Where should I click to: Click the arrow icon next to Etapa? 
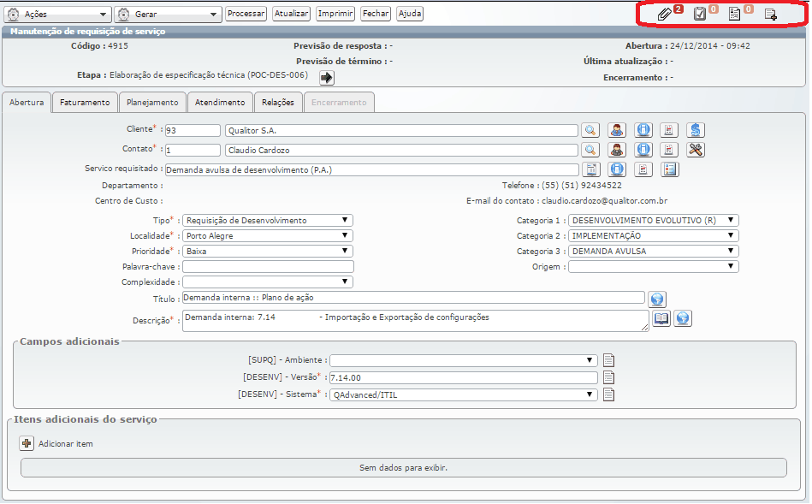coord(326,77)
